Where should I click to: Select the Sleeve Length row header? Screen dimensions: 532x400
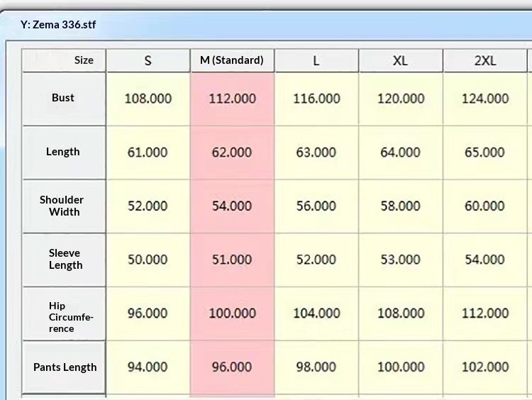[64, 260]
